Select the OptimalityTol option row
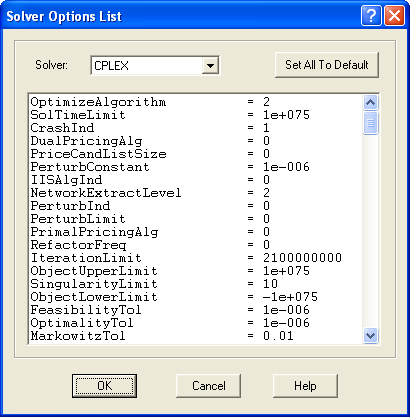The image size is (410, 417). coord(196,323)
